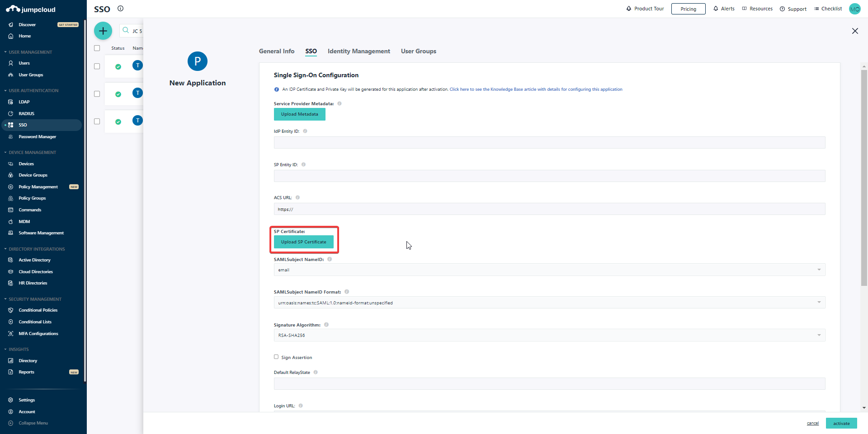Viewport: 868px width, 434px height.
Task: Open LDAP in the sidebar
Action: [x=24, y=102]
